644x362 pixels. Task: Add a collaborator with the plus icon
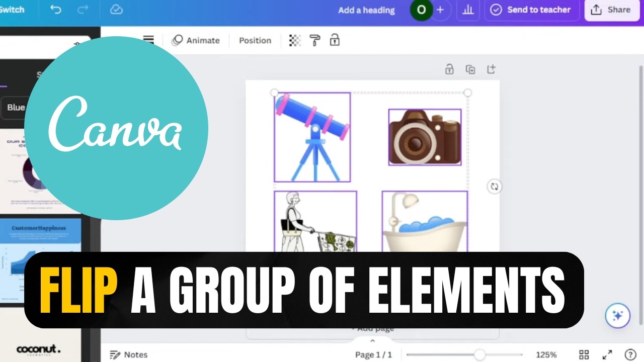pyautogui.click(x=440, y=10)
